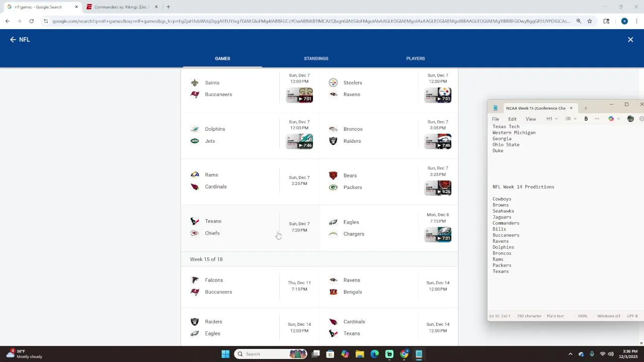Click the Dolphins team logo
Viewport: 644px width, 362px height.
(x=195, y=129)
